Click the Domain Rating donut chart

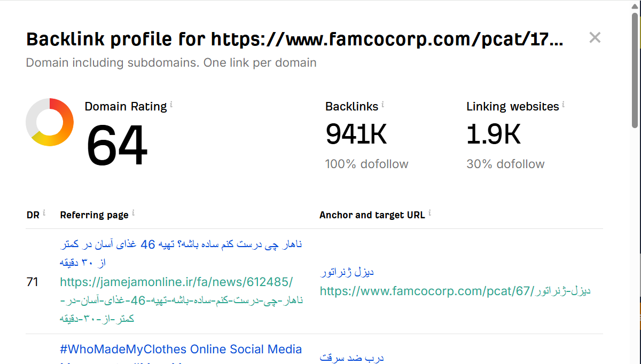50,122
